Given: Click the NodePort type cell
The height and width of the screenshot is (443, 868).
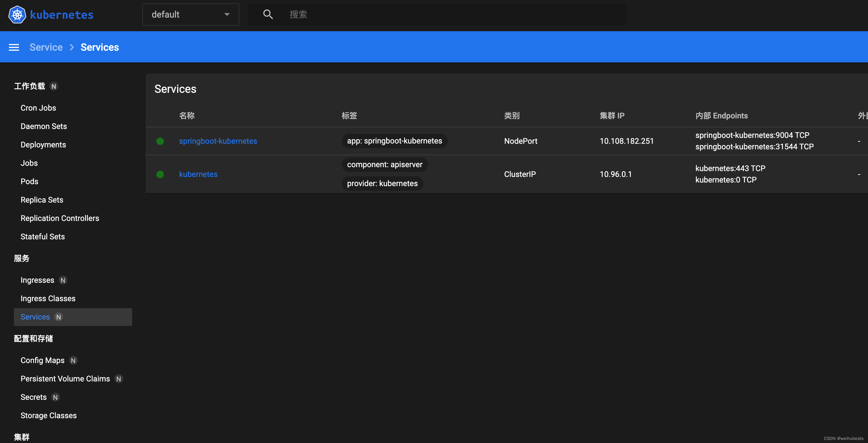Looking at the screenshot, I should tap(520, 141).
